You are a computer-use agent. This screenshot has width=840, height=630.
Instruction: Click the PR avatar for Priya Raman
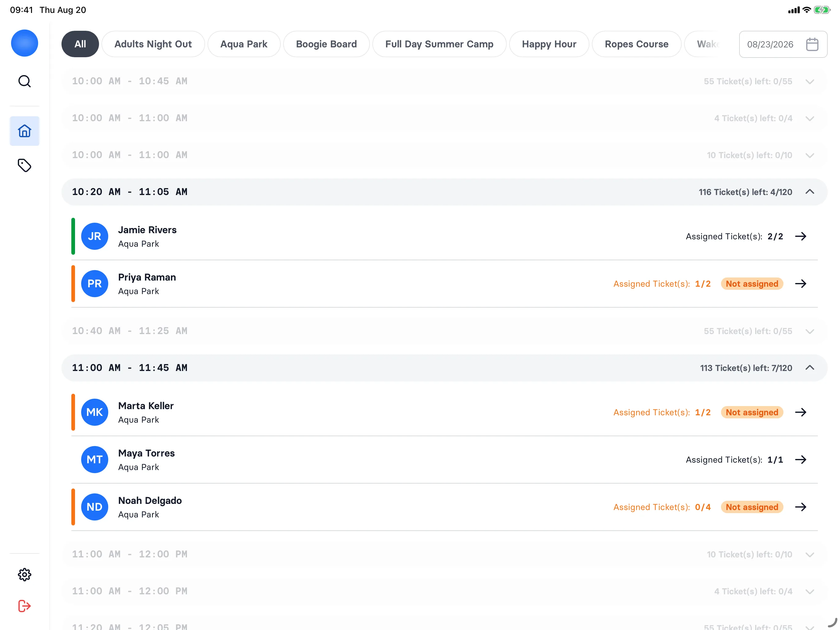coord(95,283)
